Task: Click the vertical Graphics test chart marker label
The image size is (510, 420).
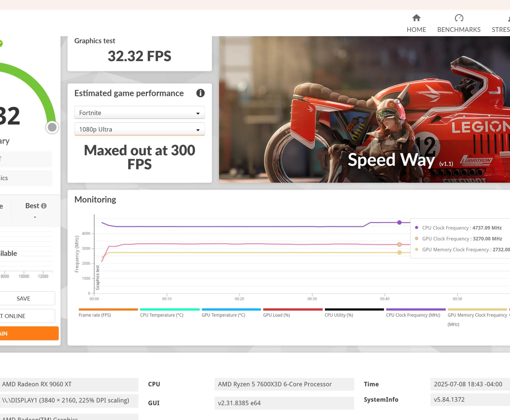Action: (98, 278)
